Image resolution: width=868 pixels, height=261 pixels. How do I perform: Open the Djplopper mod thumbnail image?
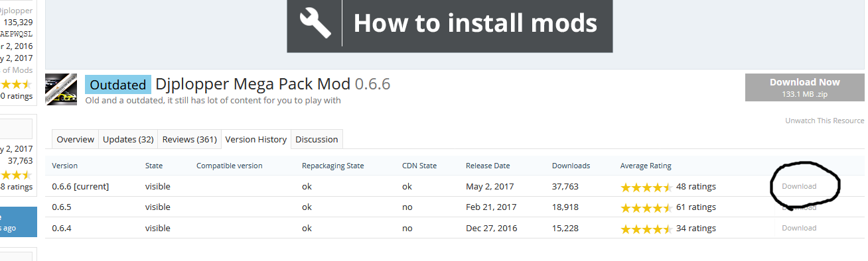coord(61,89)
